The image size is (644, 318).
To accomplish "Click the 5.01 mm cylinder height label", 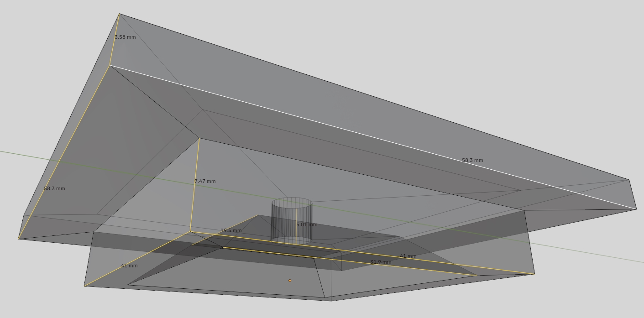I will click(307, 224).
